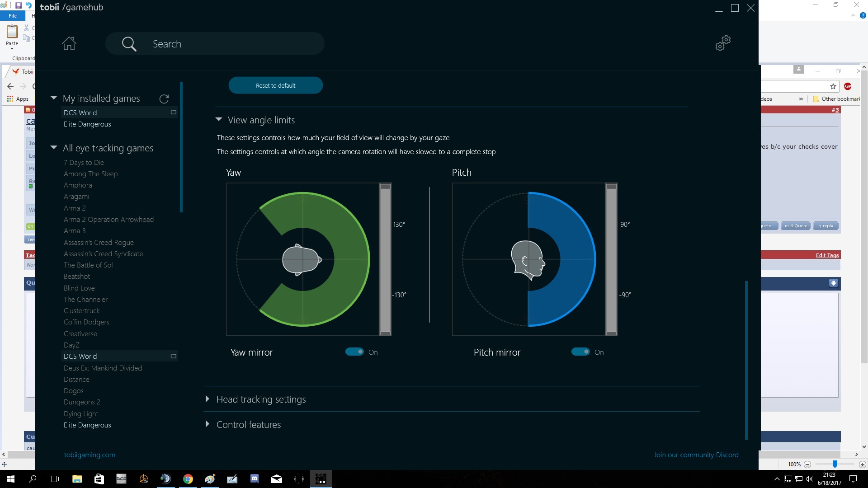Click the volume icon in system tray
This screenshot has height=488, width=868.
pyautogui.click(x=809, y=479)
